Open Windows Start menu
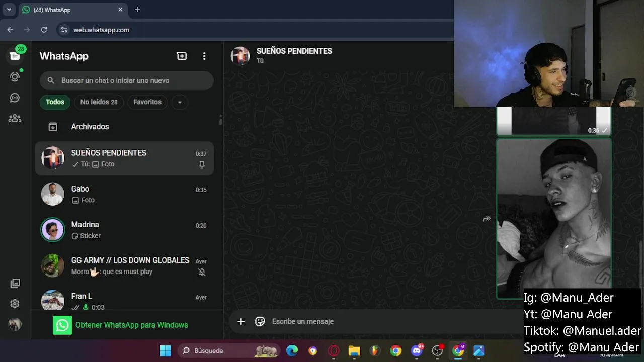Screen dimensions: 644x362 coord(165,351)
